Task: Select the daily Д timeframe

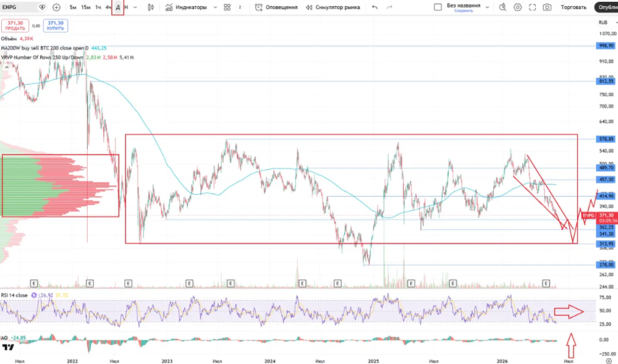Action: pyautogui.click(x=117, y=7)
